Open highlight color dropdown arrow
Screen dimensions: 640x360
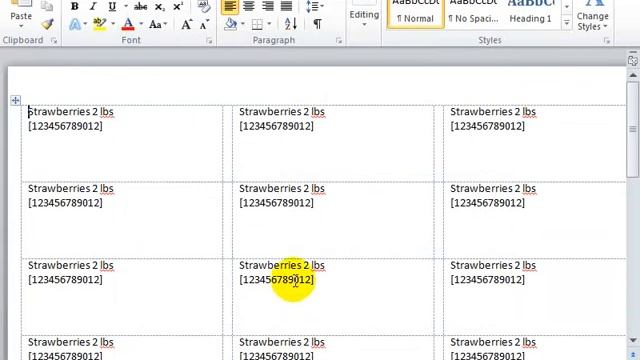(x=113, y=24)
